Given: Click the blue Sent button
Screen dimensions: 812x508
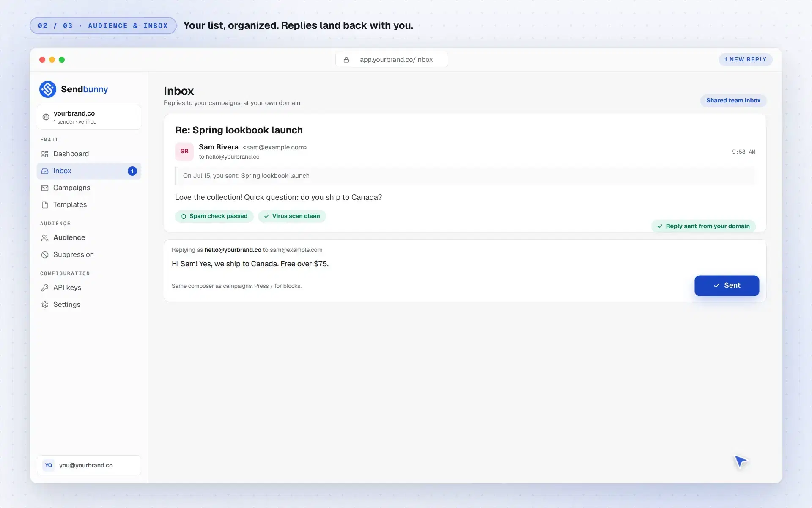Looking at the screenshot, I should [x=727, y=286].
